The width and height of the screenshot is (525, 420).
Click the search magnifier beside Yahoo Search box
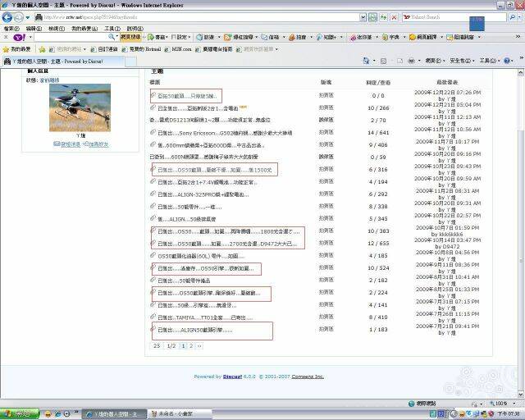pos(512,17)
